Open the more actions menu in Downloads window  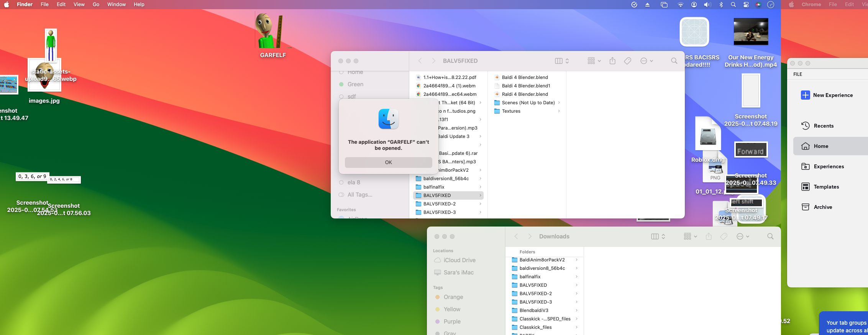point(743,236)
